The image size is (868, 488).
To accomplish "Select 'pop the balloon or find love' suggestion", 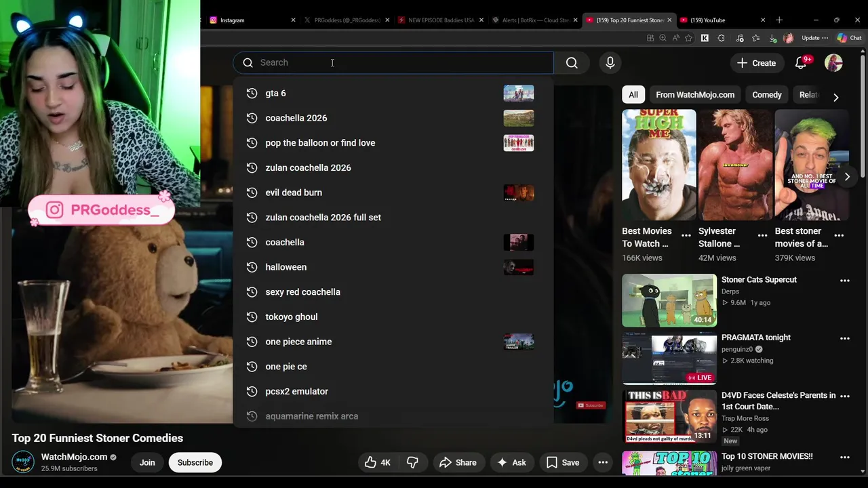I will coord(393,143).
